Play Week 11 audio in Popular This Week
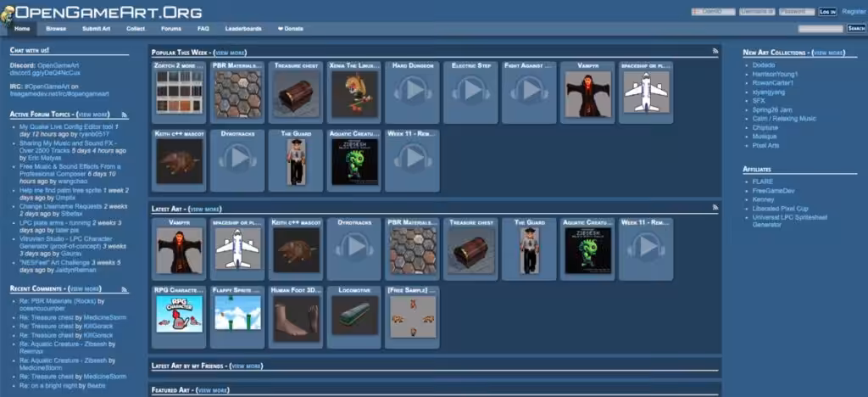This screenshot has width=868, height=397. click(413, 159)
